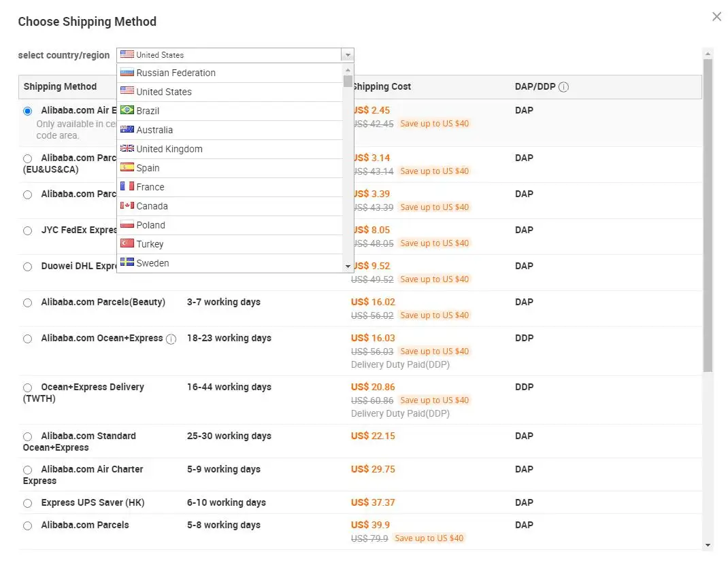This screenshot has width=728, height=569.
Task: Choose Alibaba.com Parcels(Beauty) radio button
Action: pos(27,303)
